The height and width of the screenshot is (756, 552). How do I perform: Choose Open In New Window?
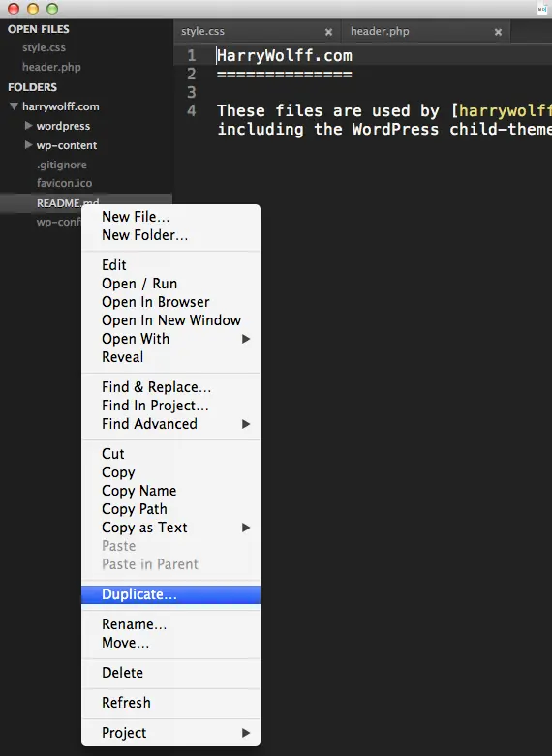tap(170, 320)
